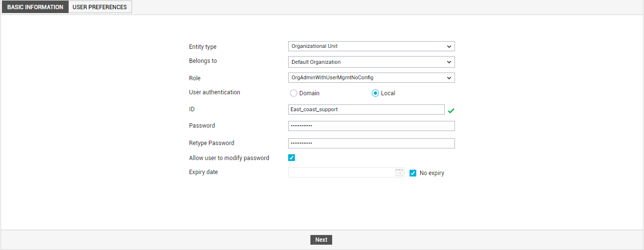Click the User authentication label

coord(215,92)
